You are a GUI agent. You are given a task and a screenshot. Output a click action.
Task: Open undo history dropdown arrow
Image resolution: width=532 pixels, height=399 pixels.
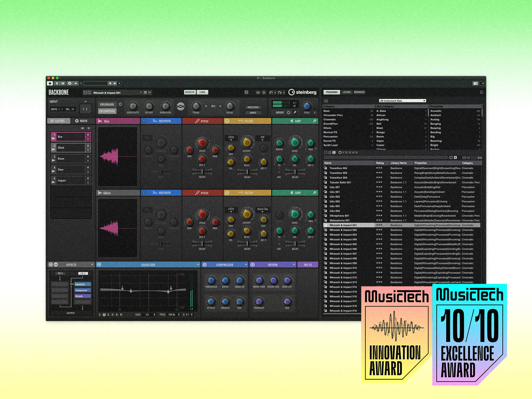[275, 93]
